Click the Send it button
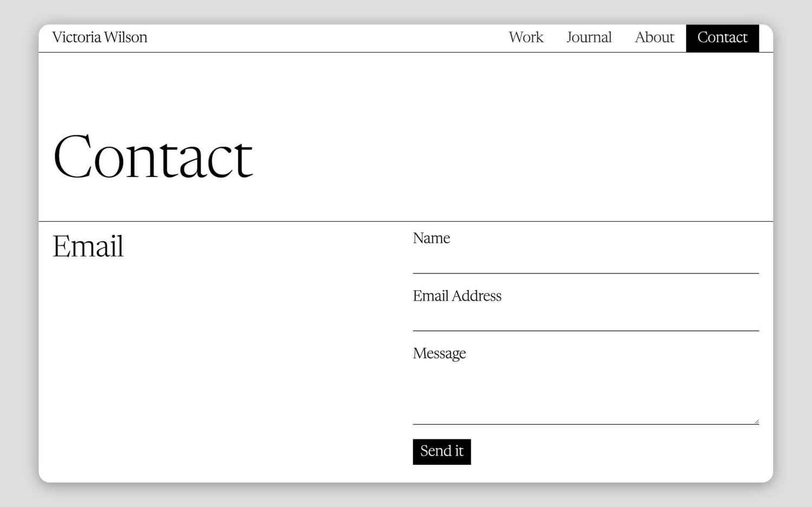This screenshot has height=507, width=812. [441, 451]
